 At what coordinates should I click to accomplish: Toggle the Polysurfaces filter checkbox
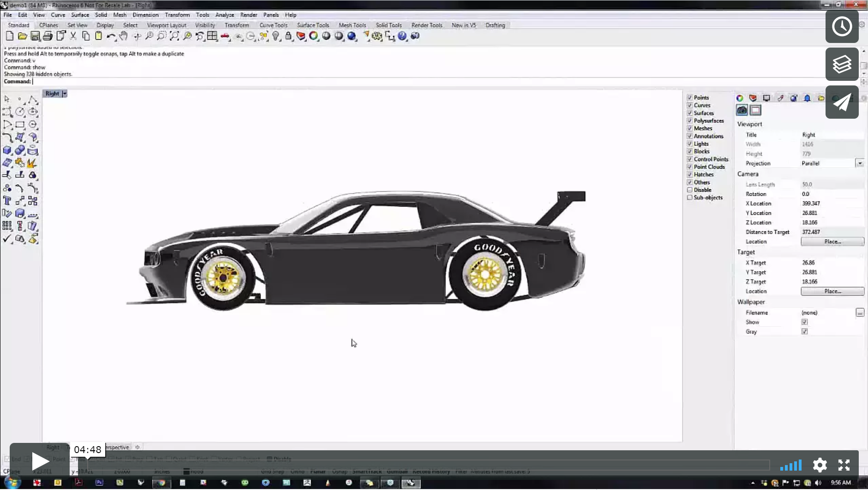tap(689, 121)
